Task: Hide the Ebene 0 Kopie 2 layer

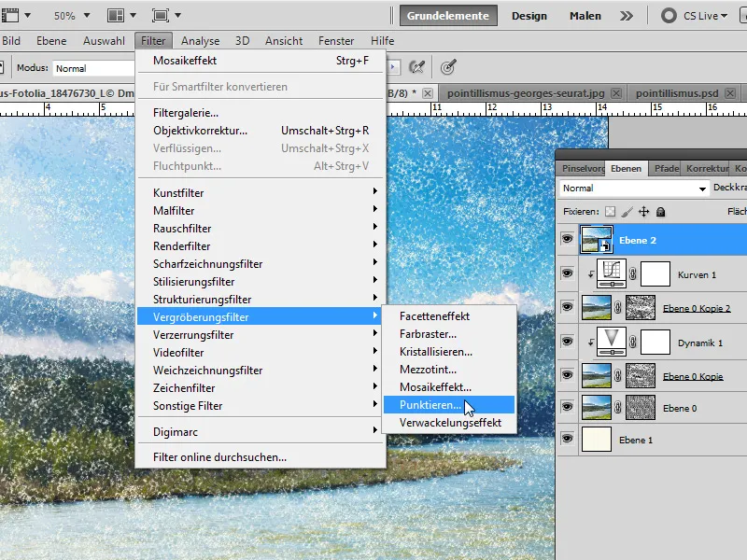Action: point(567,307)
